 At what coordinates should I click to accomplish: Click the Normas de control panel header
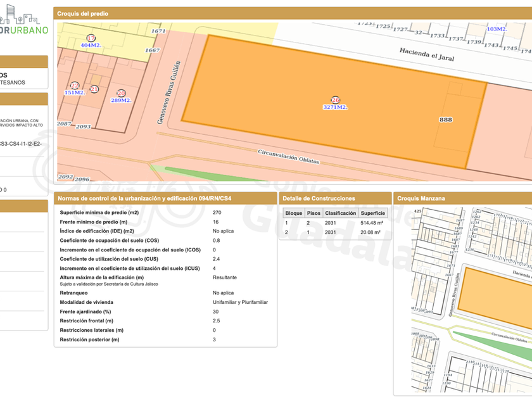(x=145, y=198)
